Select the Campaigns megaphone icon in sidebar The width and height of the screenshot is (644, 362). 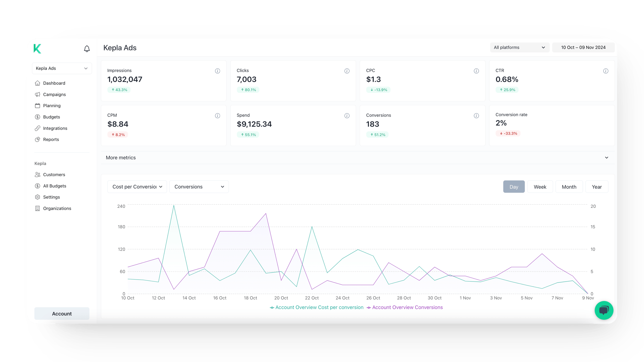click(x=37, y=95)
